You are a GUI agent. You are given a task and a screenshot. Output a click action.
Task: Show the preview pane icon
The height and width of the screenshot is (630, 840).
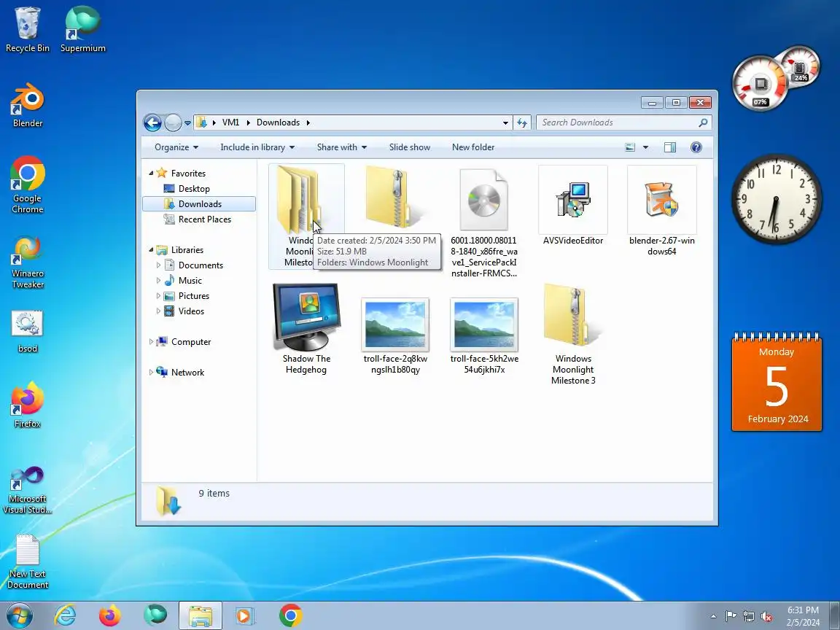669,147
